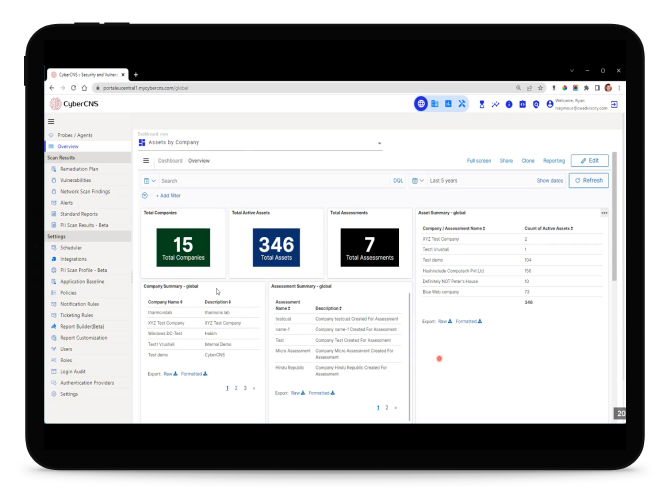Open the date quick-select calendar dropdown
The height and width of the screenshot is (494, 670).
coord(421,181)
